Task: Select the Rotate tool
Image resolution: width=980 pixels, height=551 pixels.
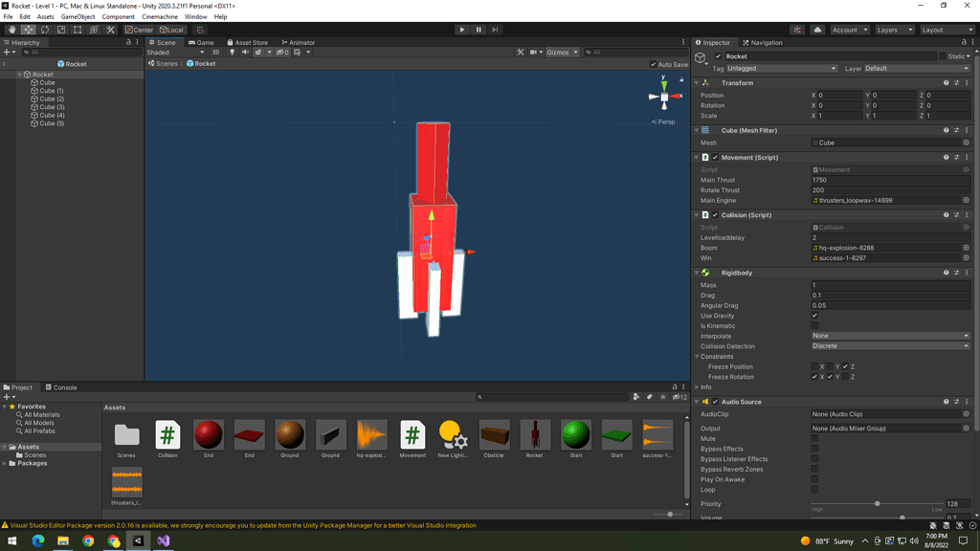Action: pos(45,30)
